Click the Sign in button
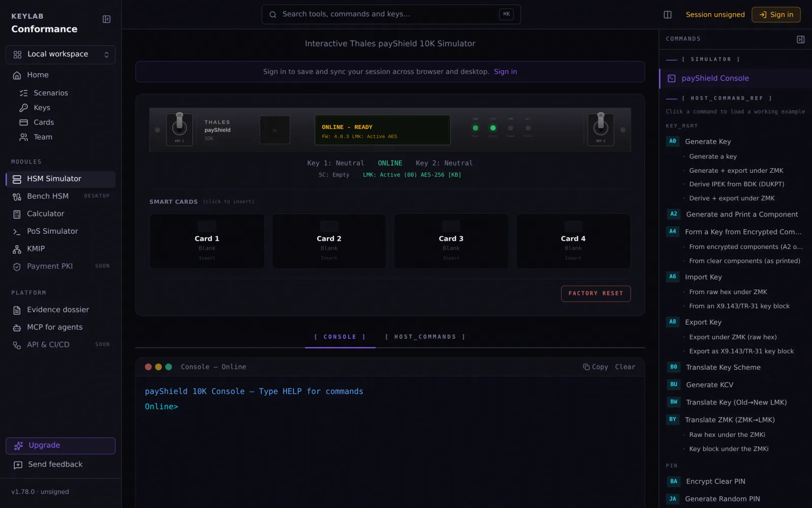The height and width of the screenshot is (508, 812). pyautogui.click(x=776, y=15)
